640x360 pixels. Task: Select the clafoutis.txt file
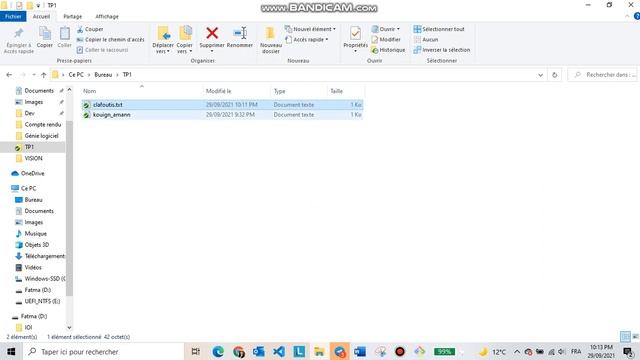[222, 105]
